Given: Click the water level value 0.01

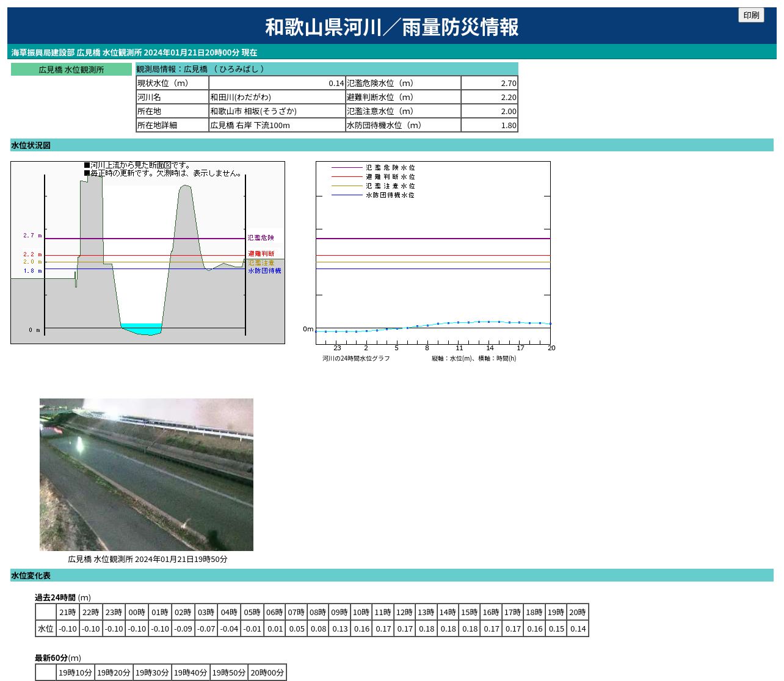Looking at the screenshot, I should click(275, 629).
